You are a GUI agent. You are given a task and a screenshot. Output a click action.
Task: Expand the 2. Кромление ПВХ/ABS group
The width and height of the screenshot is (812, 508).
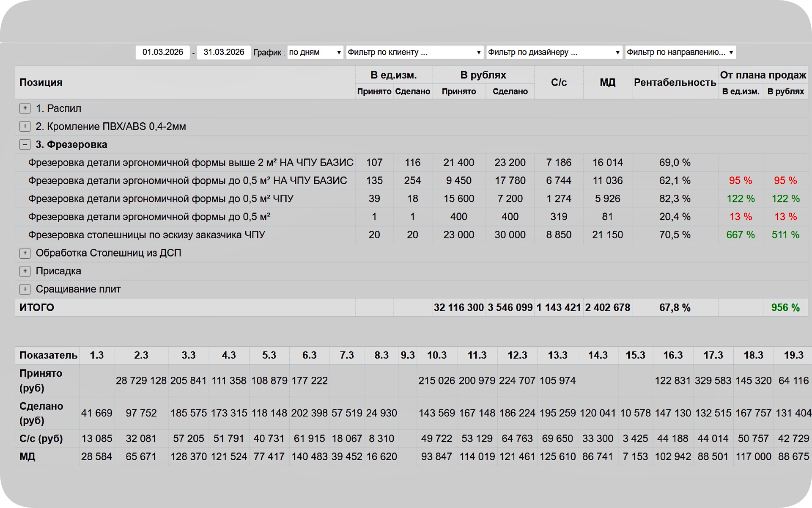click(x=25, y=126)
